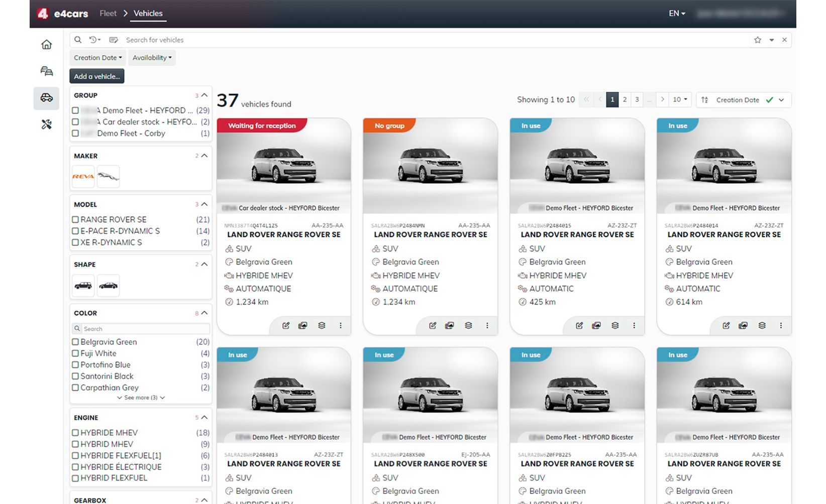Filter by the SUV shape icon

click(83, 285)
